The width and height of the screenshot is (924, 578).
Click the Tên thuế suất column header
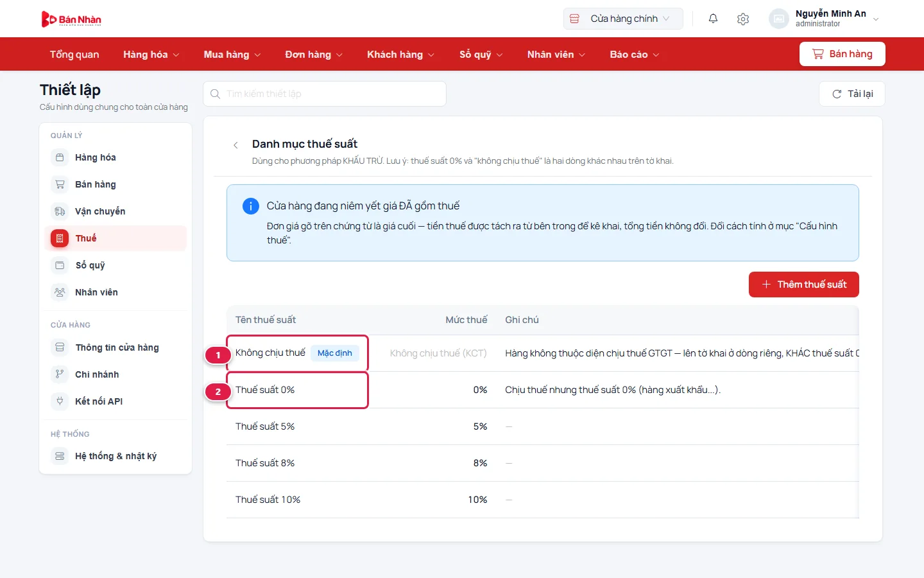click(266, 320)
